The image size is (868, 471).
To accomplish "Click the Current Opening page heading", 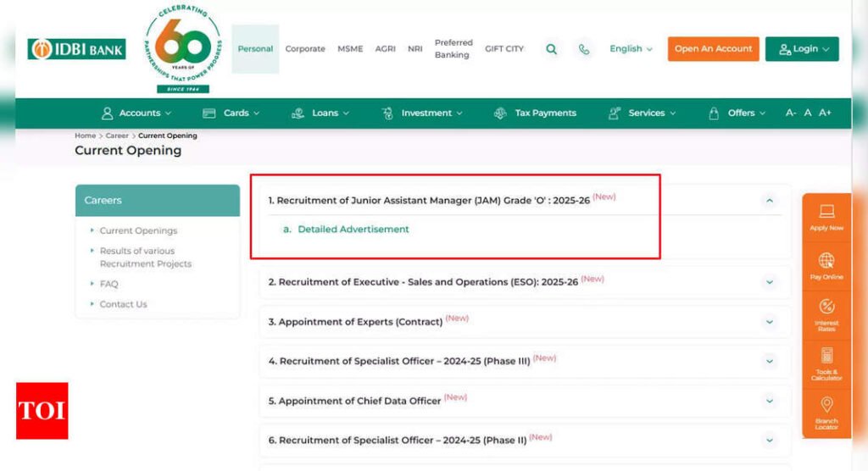I will coord(128,151).
